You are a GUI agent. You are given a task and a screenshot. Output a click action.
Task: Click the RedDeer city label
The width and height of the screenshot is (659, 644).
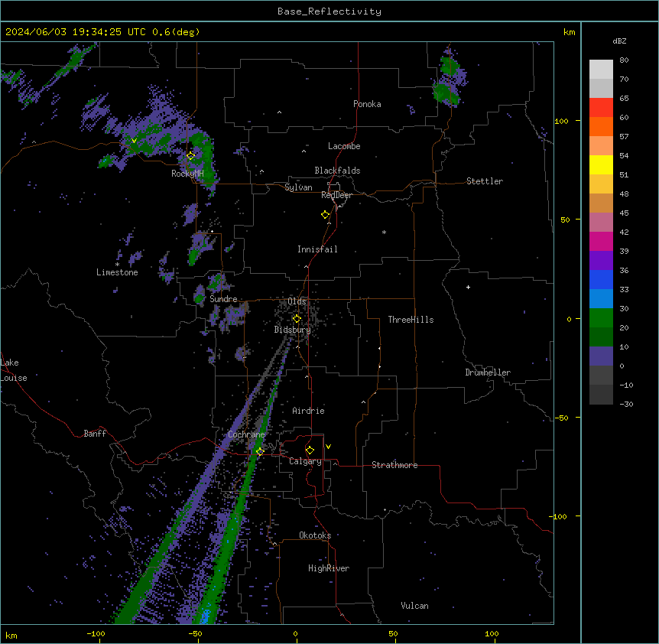pyautogui.click(x=336, y=195)
